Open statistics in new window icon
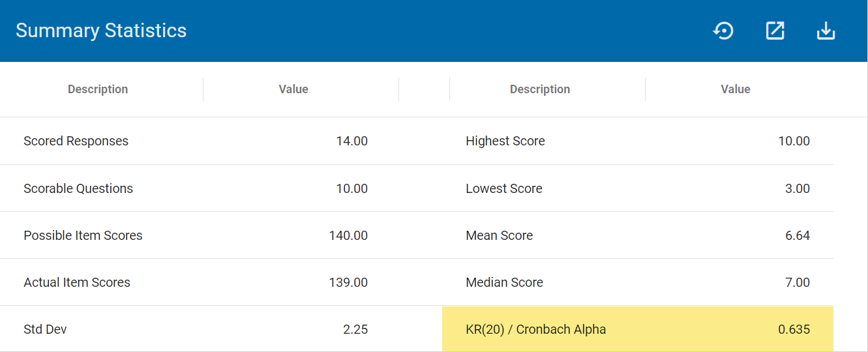The image size is (868, 352). [x=775, y=31]
